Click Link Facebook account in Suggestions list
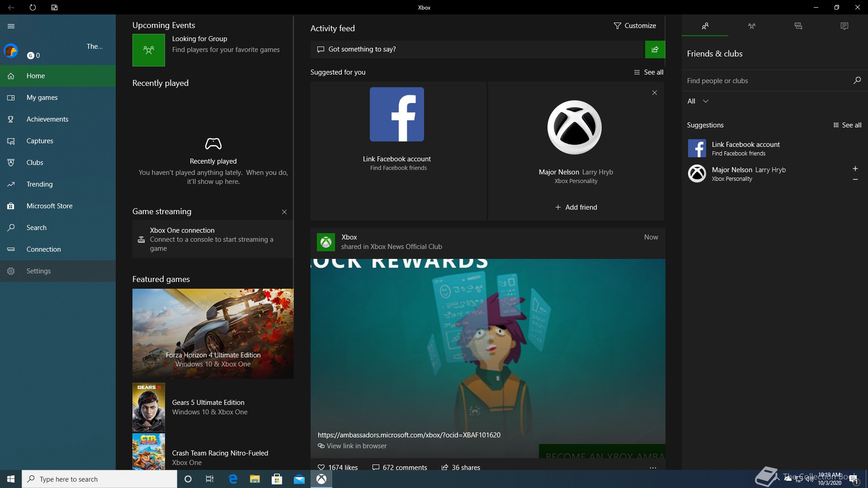The width and height of the screenshot is (868, 488). click(775, 148)
